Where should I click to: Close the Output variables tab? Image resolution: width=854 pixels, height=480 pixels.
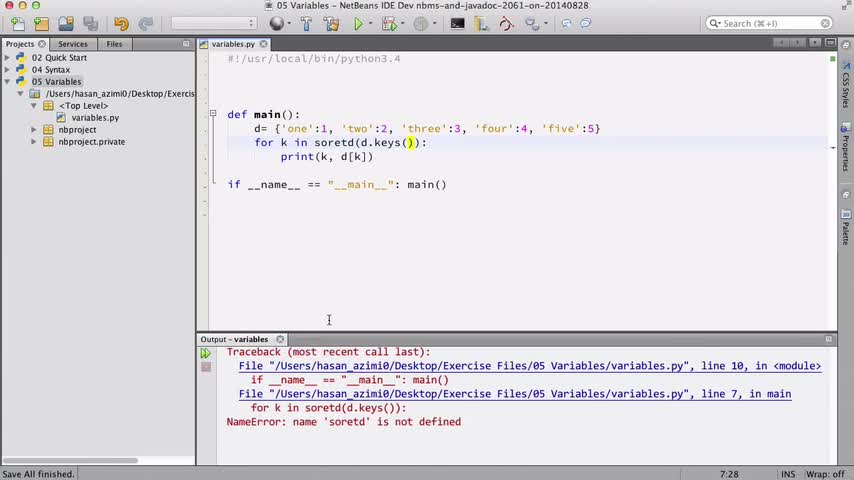pyautogui.click(x=280, y=339)
